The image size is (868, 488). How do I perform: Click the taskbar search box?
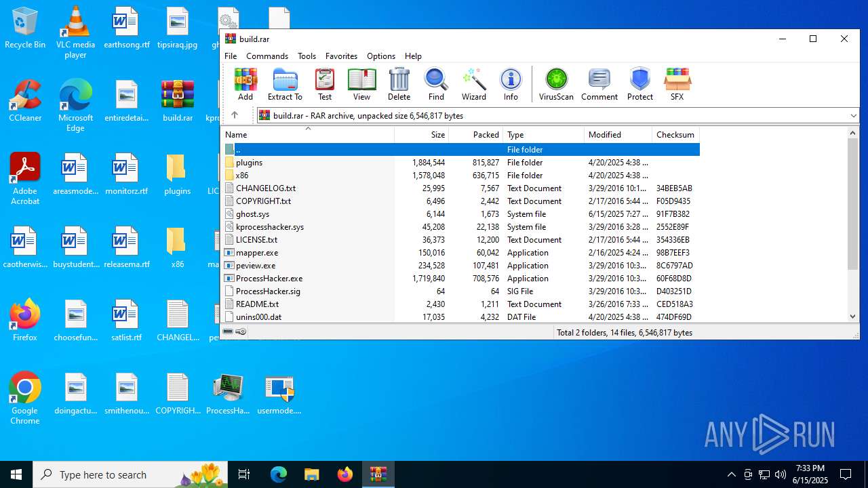[130, 474]
